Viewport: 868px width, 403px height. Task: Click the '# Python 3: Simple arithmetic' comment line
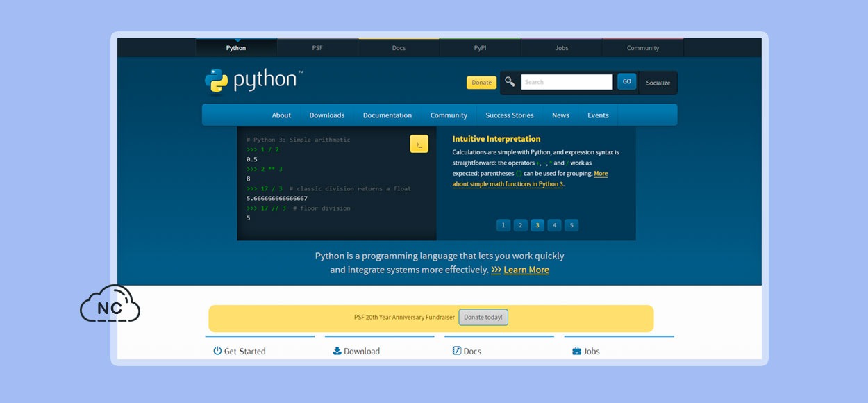299,140
